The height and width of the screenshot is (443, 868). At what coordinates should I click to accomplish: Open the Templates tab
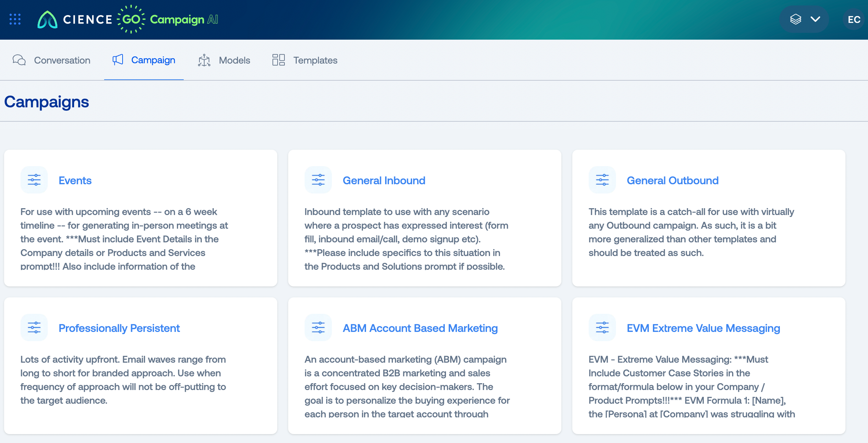pos(315,60)
